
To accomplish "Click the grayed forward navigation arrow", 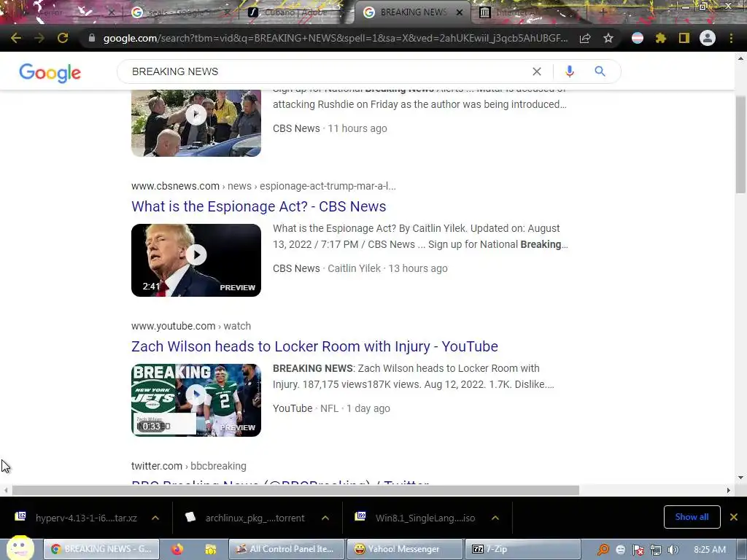I will click(39, 38).
